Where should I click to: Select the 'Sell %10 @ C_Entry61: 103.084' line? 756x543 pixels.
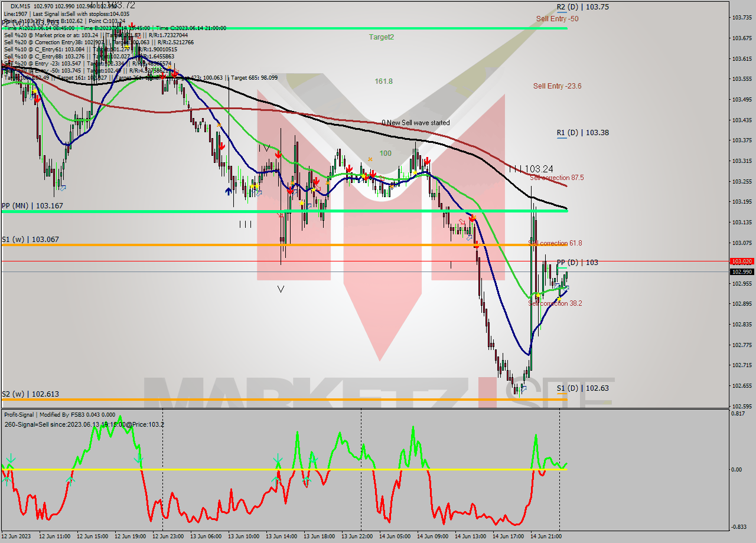(x=44, y=49)
